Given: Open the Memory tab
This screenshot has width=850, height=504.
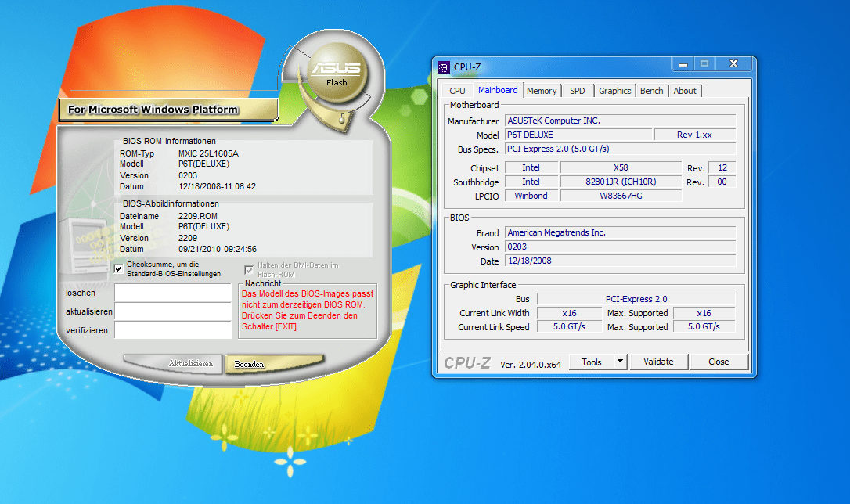Looking at the screenshot, I should point(542,91).
